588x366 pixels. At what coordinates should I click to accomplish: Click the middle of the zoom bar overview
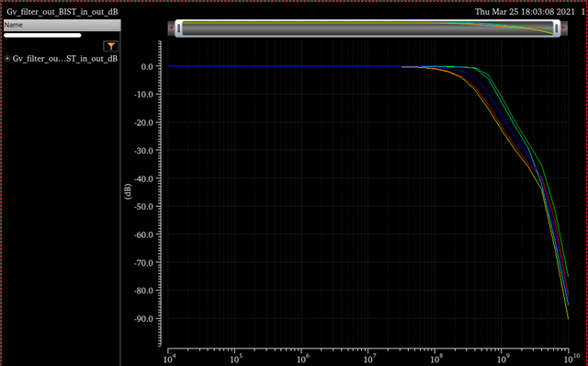[x=367, y=29]
